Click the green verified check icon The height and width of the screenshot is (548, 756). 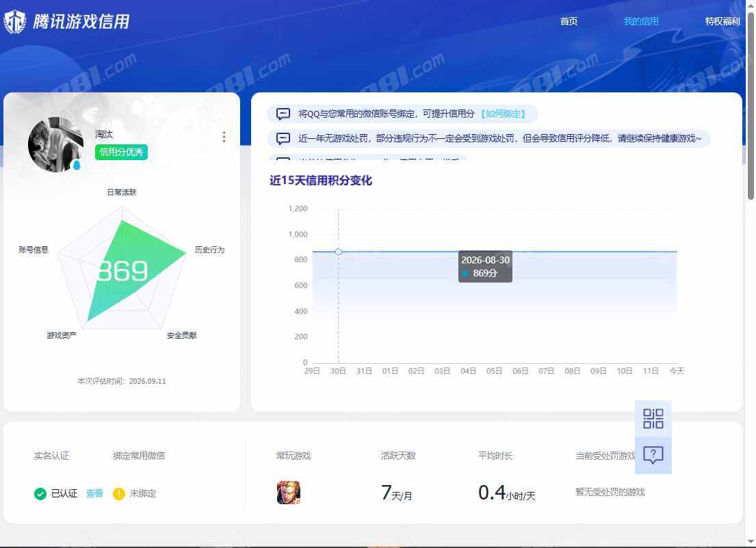(x=40, y=493)
